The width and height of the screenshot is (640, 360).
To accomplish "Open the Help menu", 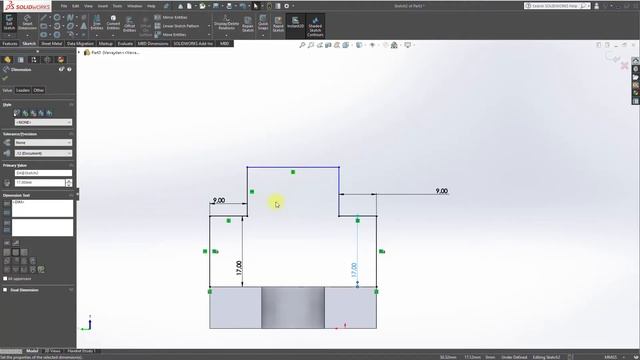I will 151,6.
